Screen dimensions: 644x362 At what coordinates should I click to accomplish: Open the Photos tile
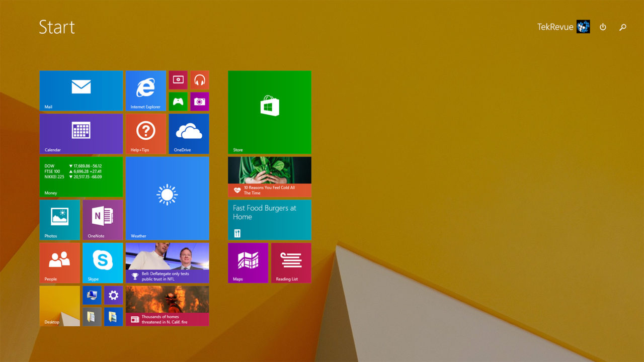tap(60, 220)
